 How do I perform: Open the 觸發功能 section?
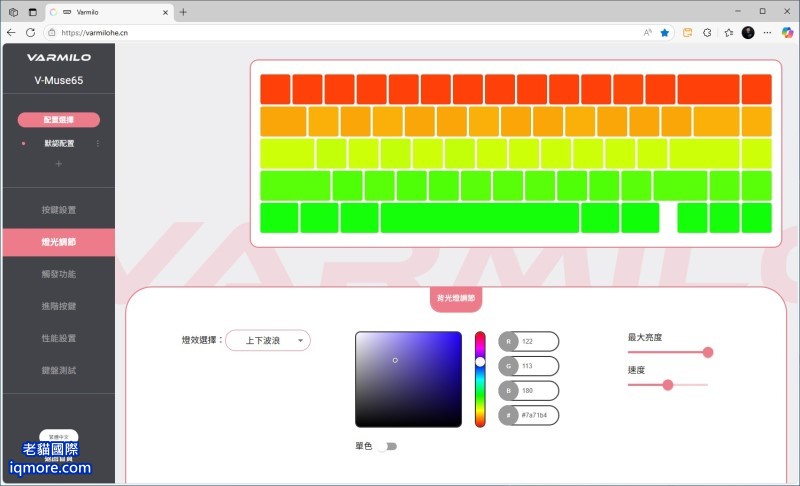[x=59, y=274]
